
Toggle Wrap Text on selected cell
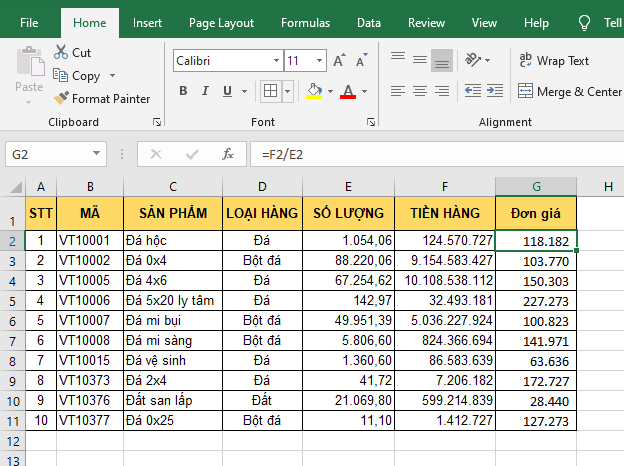pos(554,61)
